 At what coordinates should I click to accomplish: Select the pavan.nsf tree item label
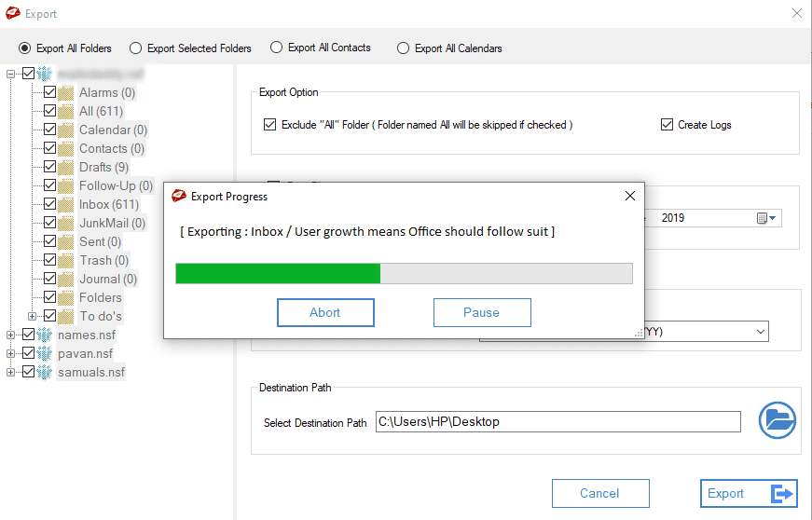[86, 353]
